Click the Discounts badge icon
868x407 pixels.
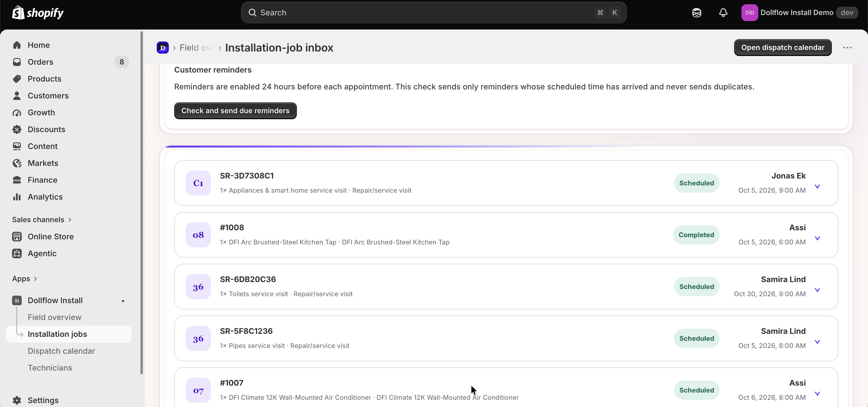tap(17, 129)
